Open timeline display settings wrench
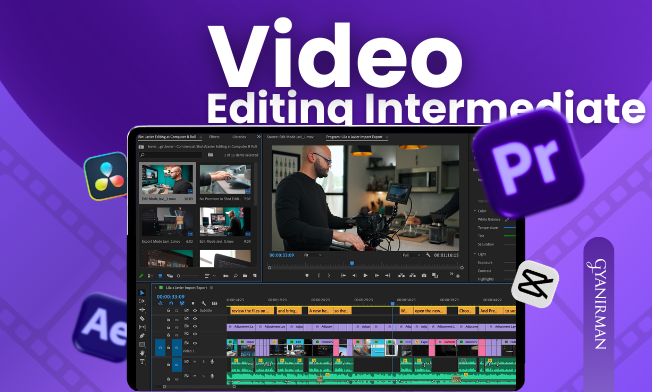This screenshot has width=652, height=392. pos(204,303)
